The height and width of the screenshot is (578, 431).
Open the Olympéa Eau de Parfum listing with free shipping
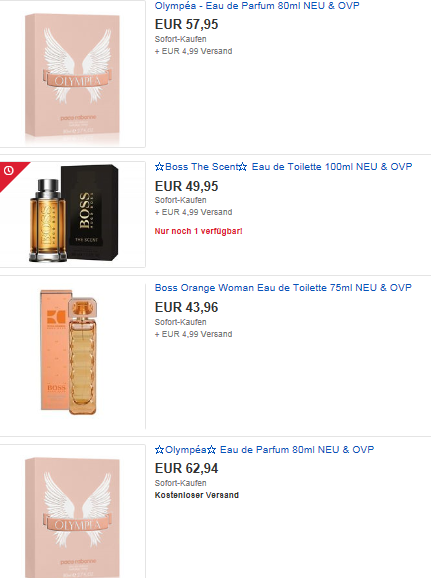point(264,450)
